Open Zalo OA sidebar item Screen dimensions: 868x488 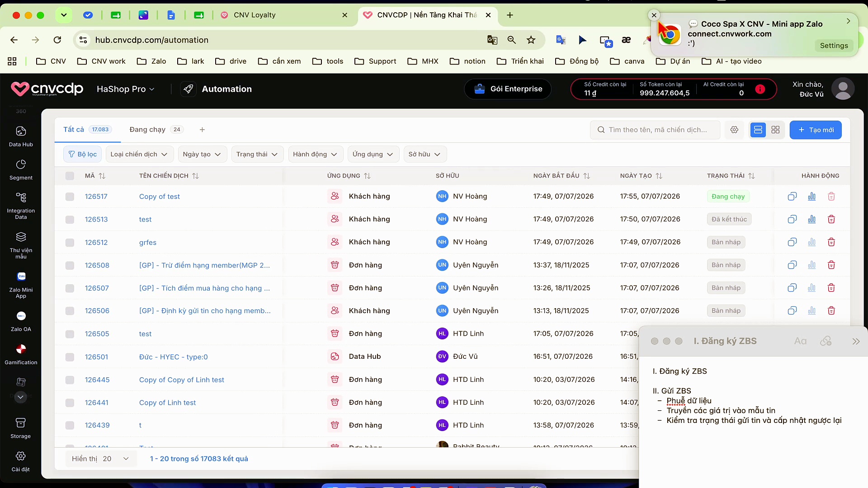(21, 321)
